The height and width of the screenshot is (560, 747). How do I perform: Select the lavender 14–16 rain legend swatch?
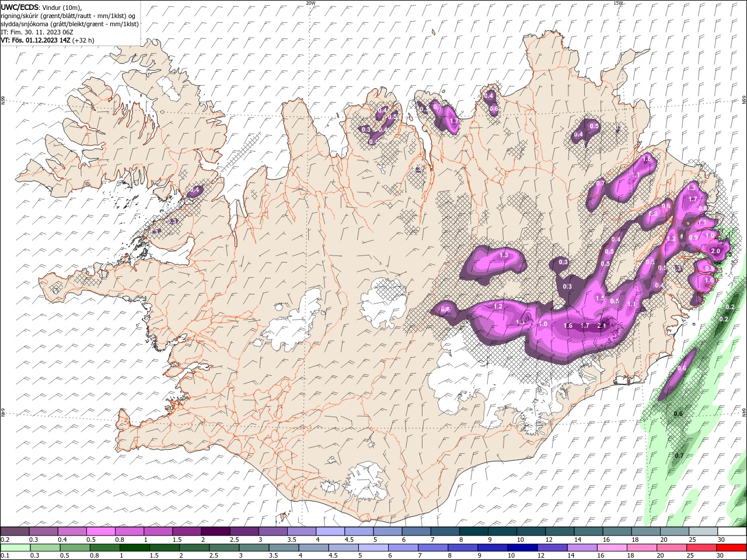(582, 548)
